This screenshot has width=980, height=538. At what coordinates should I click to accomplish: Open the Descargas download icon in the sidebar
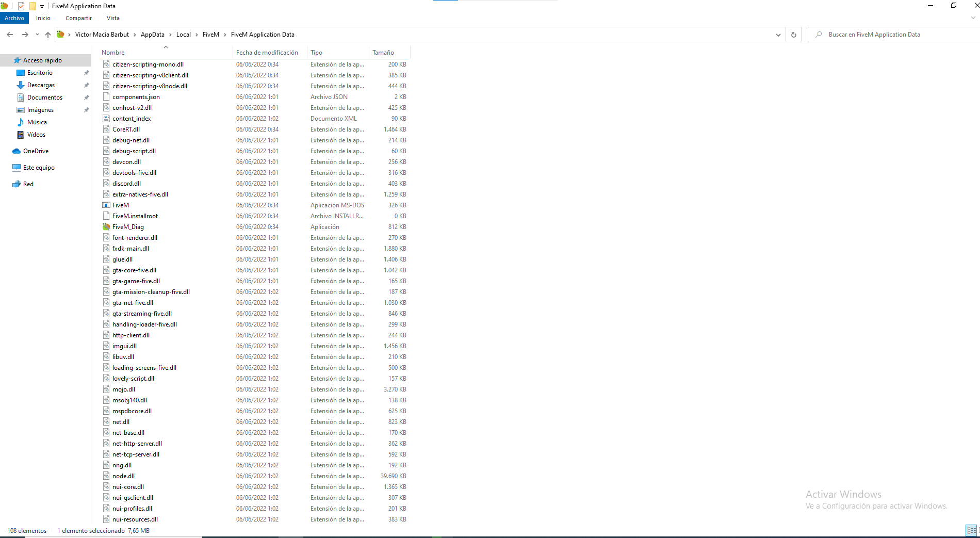click(21, 85)
